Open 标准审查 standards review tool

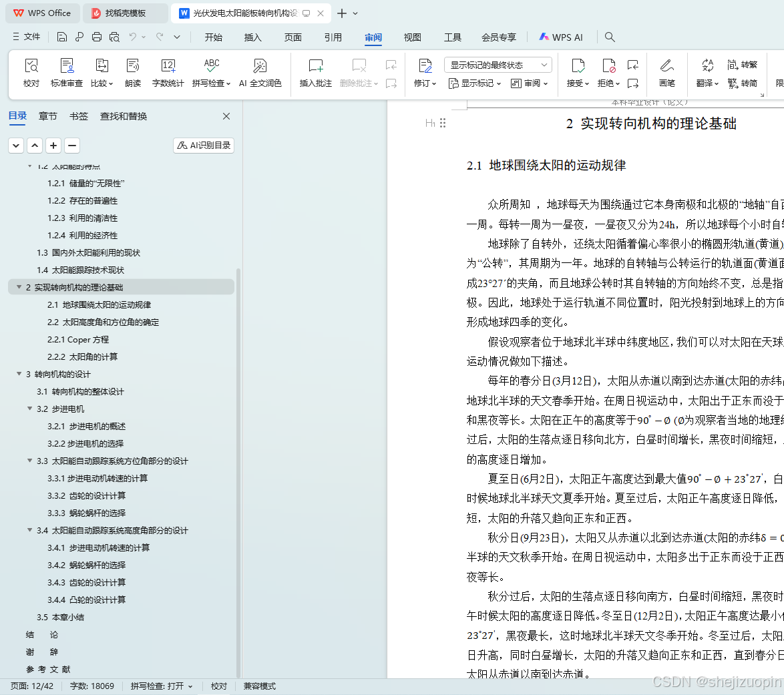pyautogui.click(x=67, y=73)
